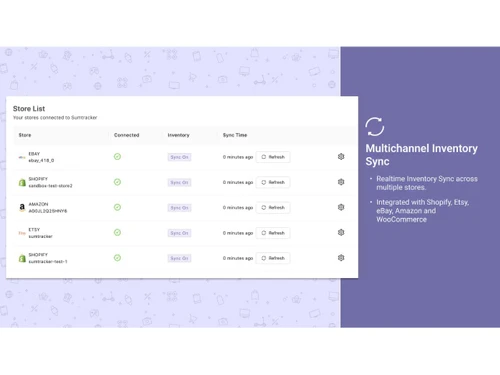500x375 pixels.
Task: Toggle Sync On badge for AMAZON
Action: click(x=179, y=208)
